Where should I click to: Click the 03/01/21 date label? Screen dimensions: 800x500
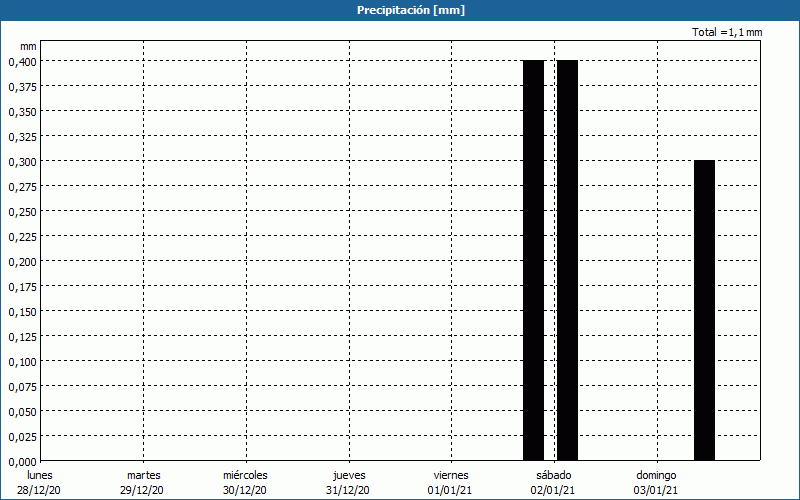(656, 490)
